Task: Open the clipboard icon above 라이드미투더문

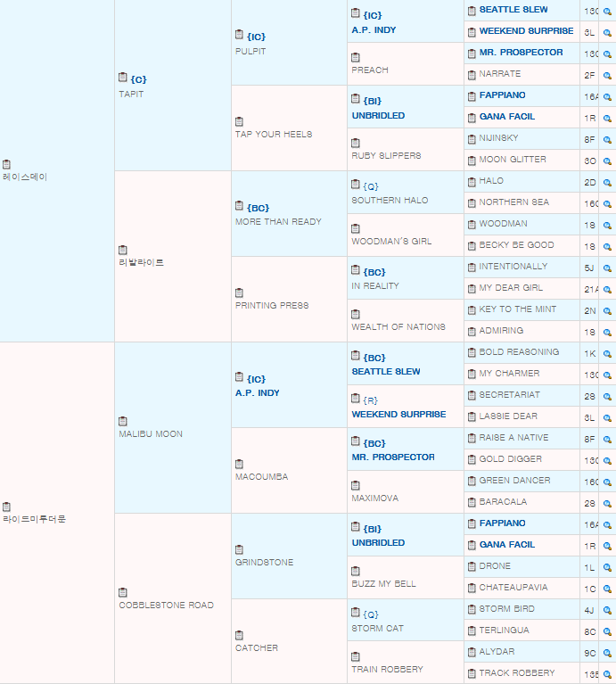Action: 6,507
